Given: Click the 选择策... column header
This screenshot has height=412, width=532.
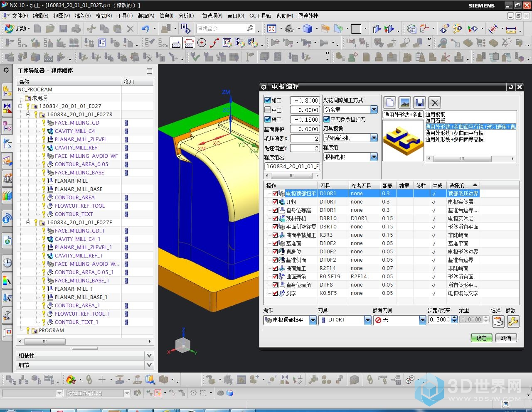Looking at the screenshot, I should point(463,185).
